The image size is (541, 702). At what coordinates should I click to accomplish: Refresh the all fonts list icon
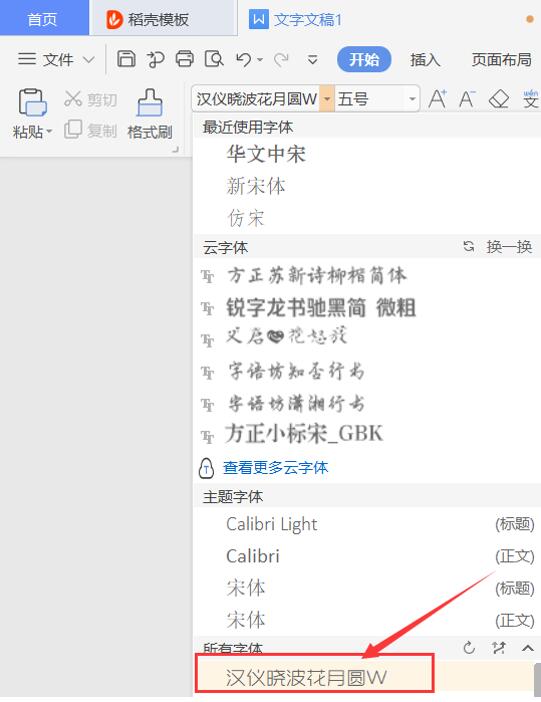pos(469,647)
